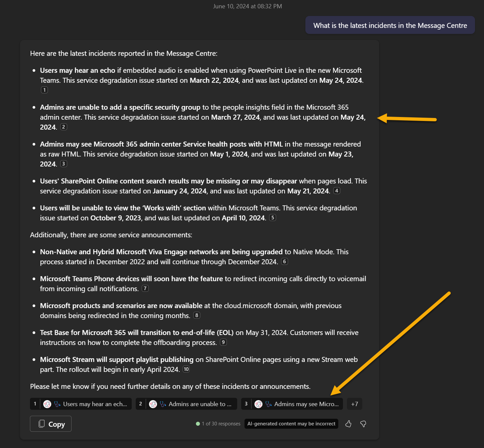Image resolution: width=484 pixels, height=448 pixels.
Task: Open citation marker 1 after PowerPoint Live echo item
Action: pyautogui.click(x=44, y=90)
